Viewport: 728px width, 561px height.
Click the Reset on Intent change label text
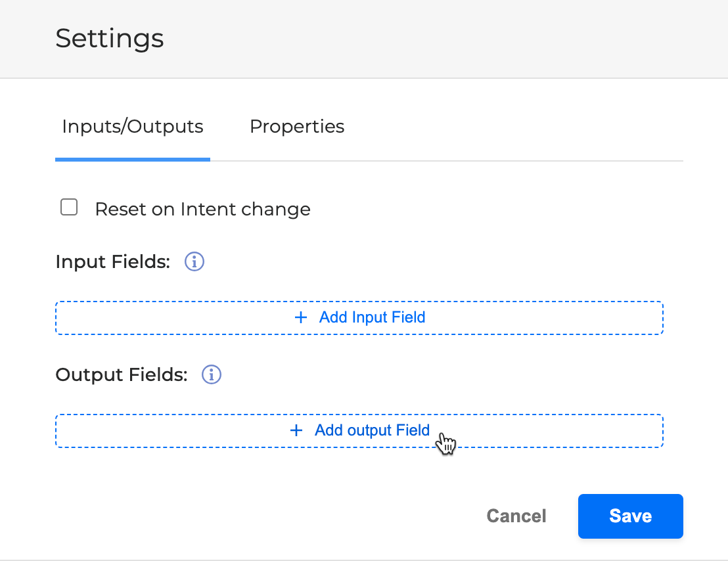[202, 210]
